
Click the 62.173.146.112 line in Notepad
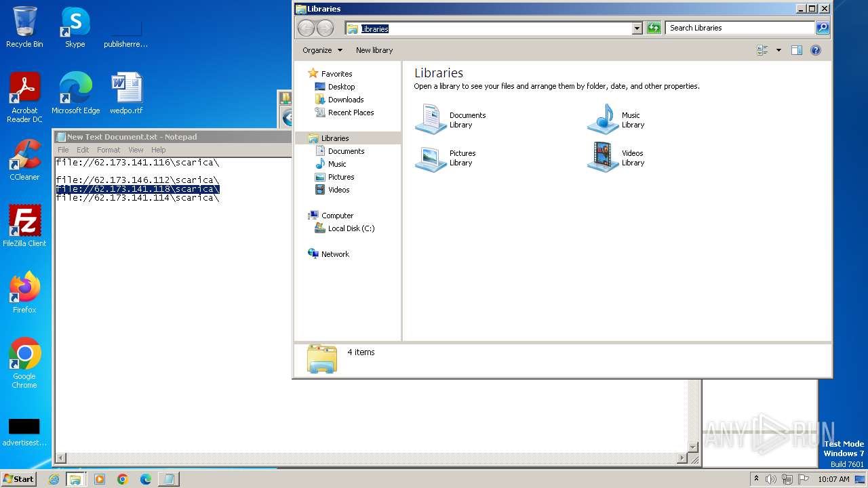(138, 180)
